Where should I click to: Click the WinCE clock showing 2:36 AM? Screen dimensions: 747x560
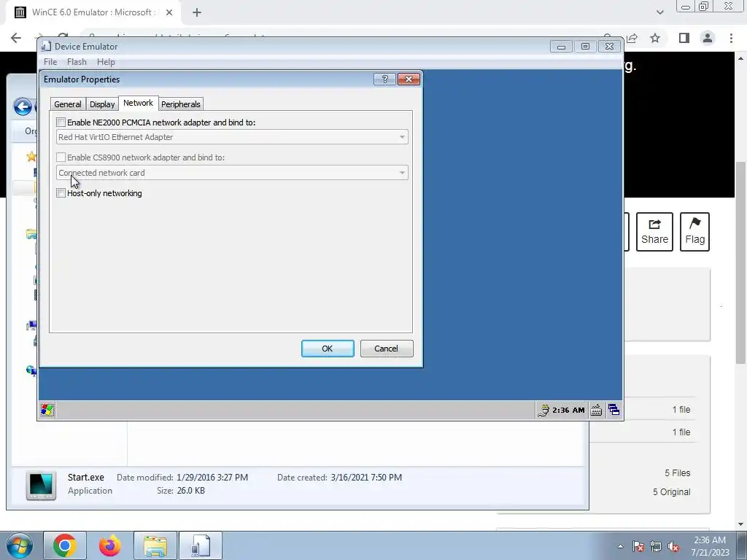568,410
